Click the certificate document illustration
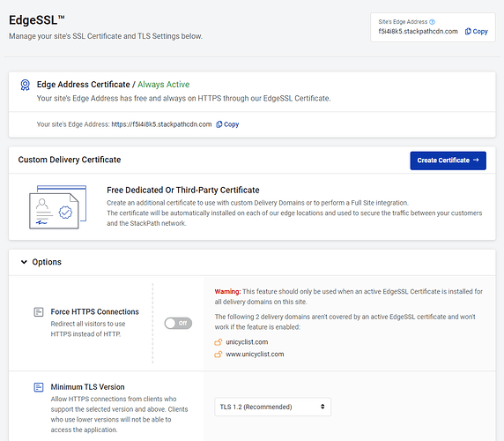 58,207
